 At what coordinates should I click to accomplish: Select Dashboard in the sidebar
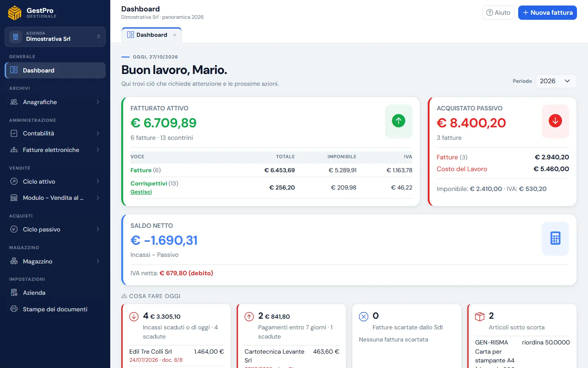click(x=55, y=70)
